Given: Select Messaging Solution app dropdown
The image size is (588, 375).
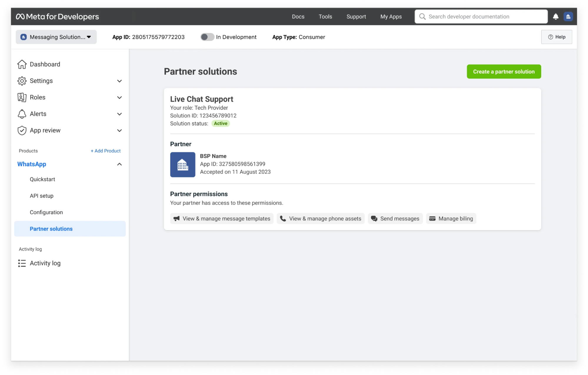Looking at the screenshot, I should click(56, 37).
